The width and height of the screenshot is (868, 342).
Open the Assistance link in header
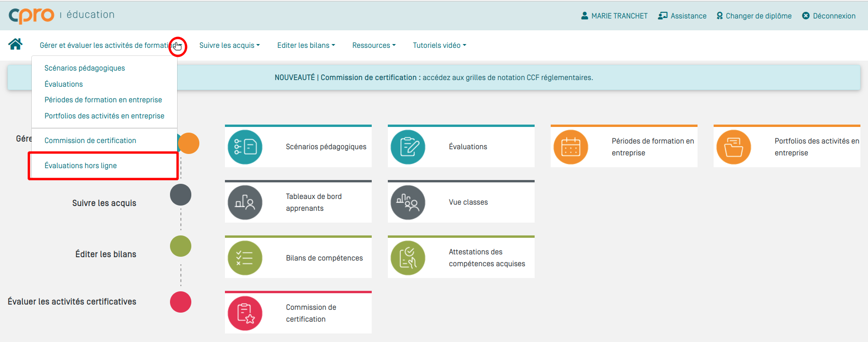[682, 16]
